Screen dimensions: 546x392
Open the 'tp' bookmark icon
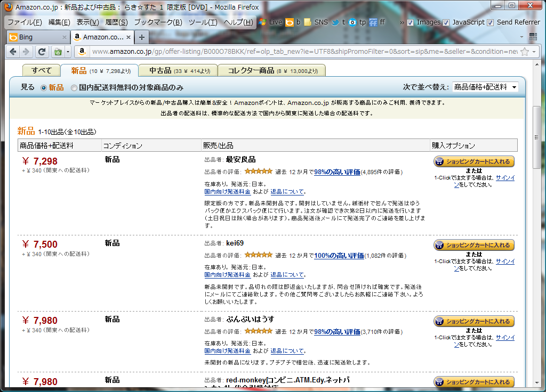point(352,22)
